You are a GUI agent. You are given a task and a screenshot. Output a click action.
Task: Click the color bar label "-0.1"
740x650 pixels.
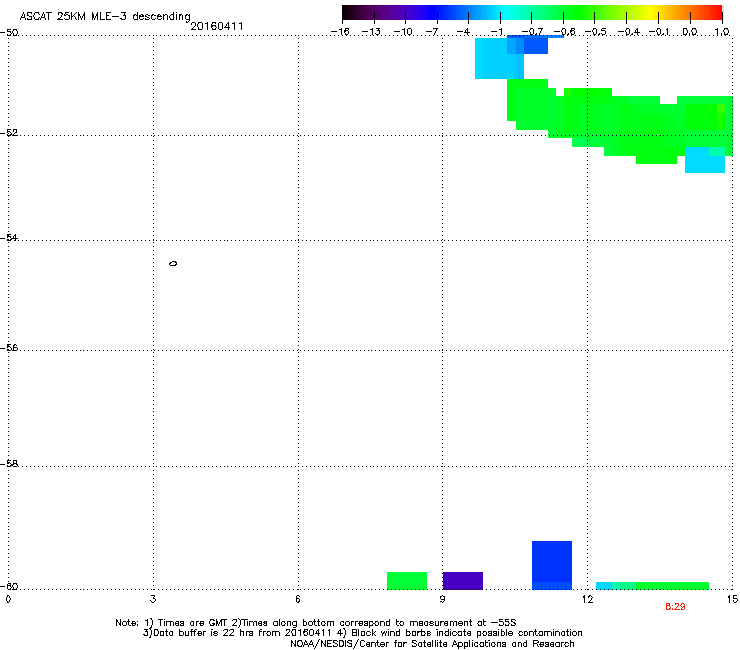point(659,32)
